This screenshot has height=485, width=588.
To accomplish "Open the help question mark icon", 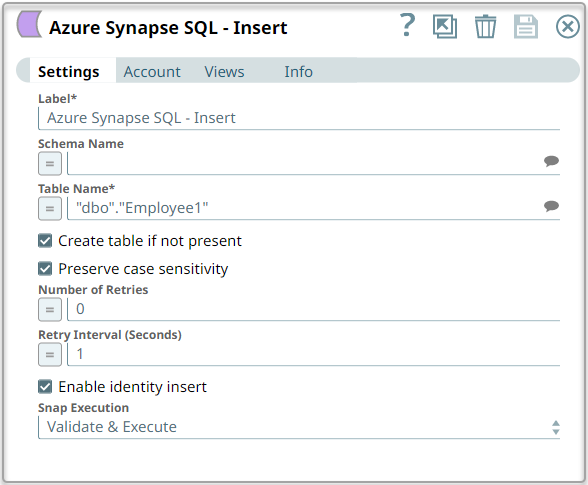I will tap(408, 25).
